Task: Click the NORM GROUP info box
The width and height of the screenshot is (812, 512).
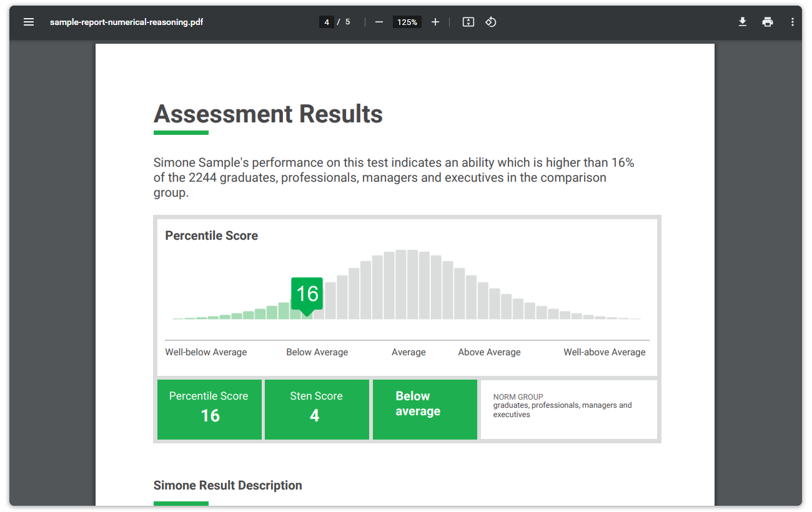Action: click(x=568, y=409)
